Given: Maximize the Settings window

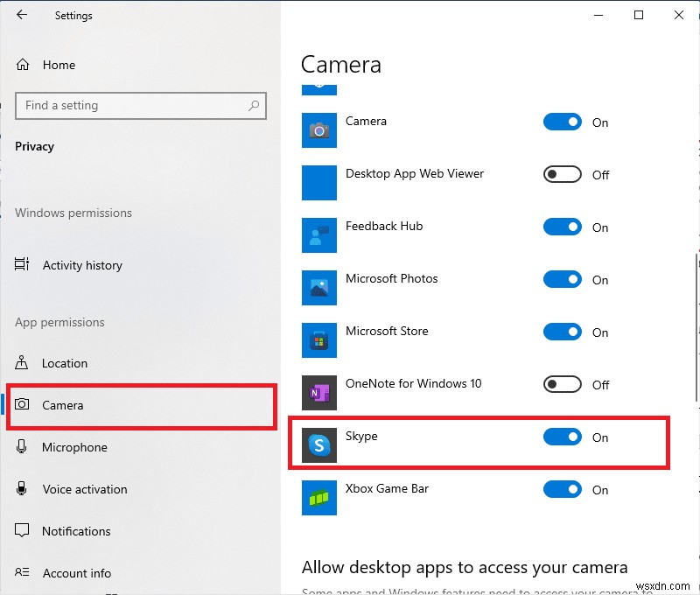Looking at the screenshot, I should point(639,15).
